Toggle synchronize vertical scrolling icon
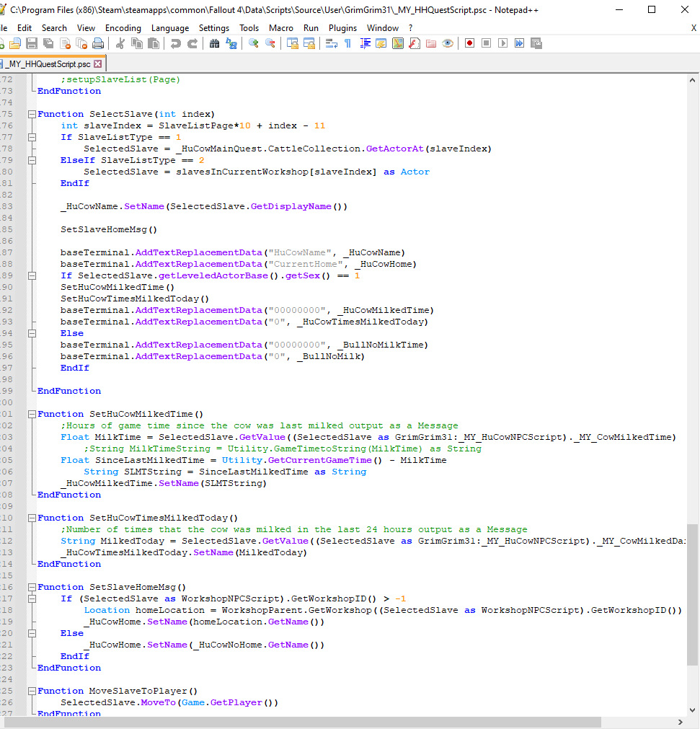Screen dimensions: 700x729 coord(293,44)
